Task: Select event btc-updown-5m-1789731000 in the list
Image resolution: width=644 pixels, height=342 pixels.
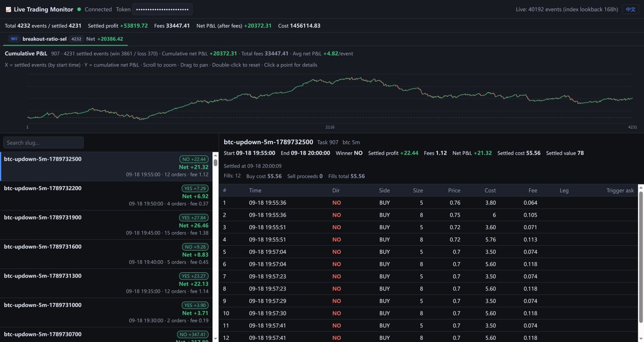Action: click(106, 312)
